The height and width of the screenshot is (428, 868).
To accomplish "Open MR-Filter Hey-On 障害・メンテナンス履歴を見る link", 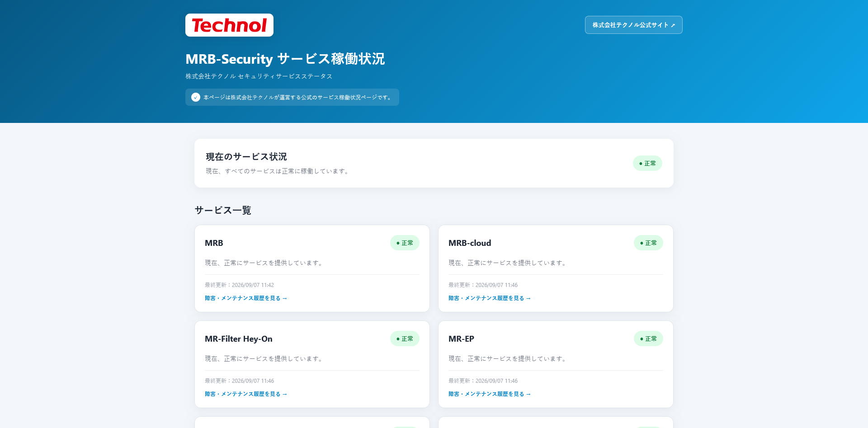I will click(246, 394).
